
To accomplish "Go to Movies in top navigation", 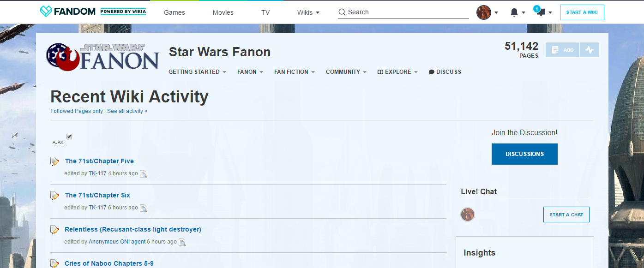I will (x=223, y=12).
